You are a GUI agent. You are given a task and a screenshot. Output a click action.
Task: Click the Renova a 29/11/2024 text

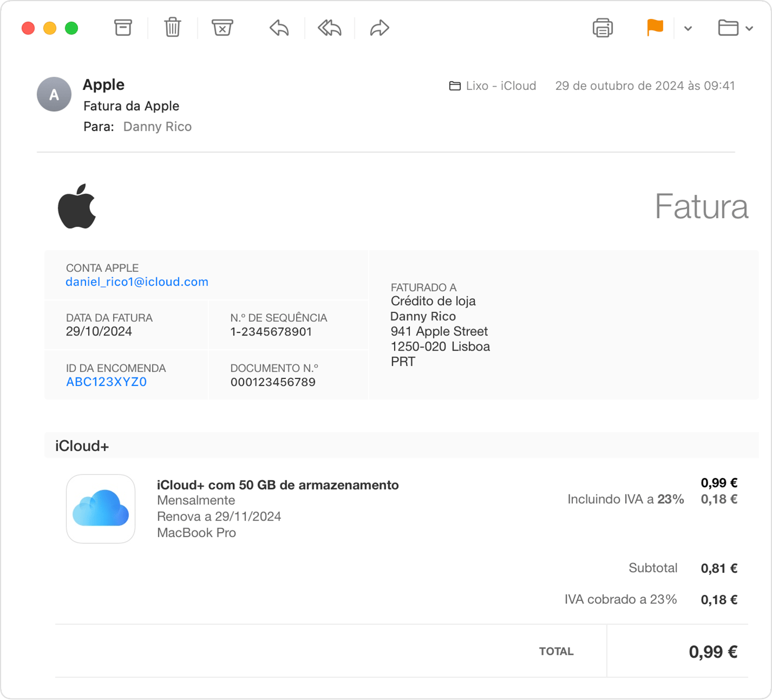click(x=219, y=516)
